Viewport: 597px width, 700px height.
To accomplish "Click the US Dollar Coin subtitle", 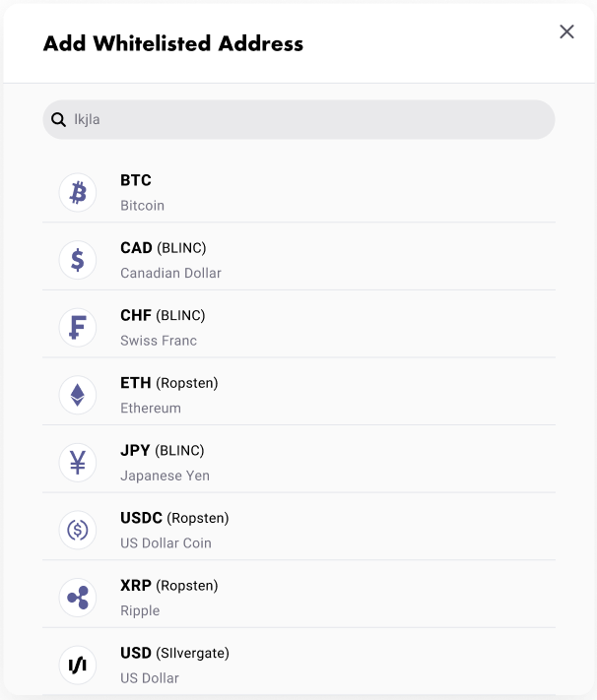I will click(166, 543).
